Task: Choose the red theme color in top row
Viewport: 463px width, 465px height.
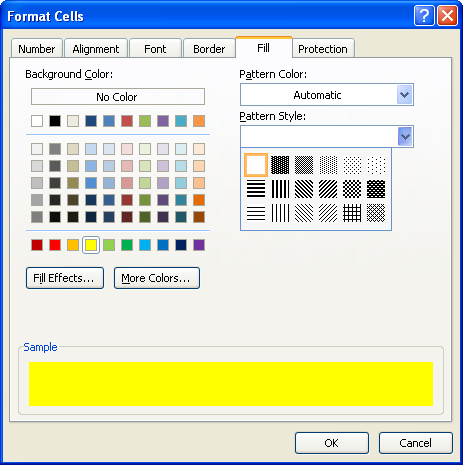Action: click(127, 121)
